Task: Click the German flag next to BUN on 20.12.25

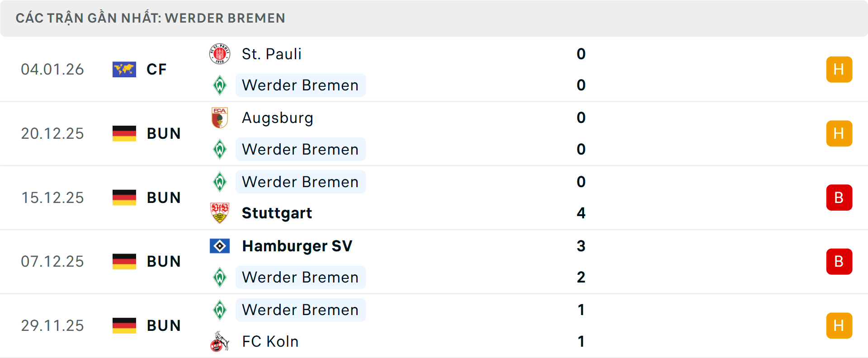Action: (124, 133)
